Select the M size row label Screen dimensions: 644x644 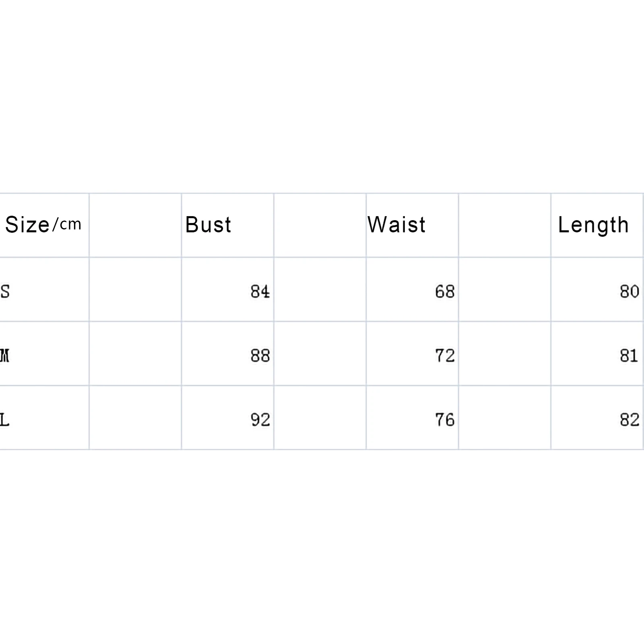point(5,356)
